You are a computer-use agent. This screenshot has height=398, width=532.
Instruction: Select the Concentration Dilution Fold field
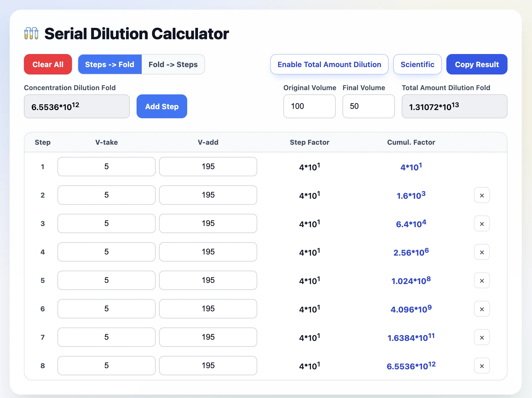point(77,106)
